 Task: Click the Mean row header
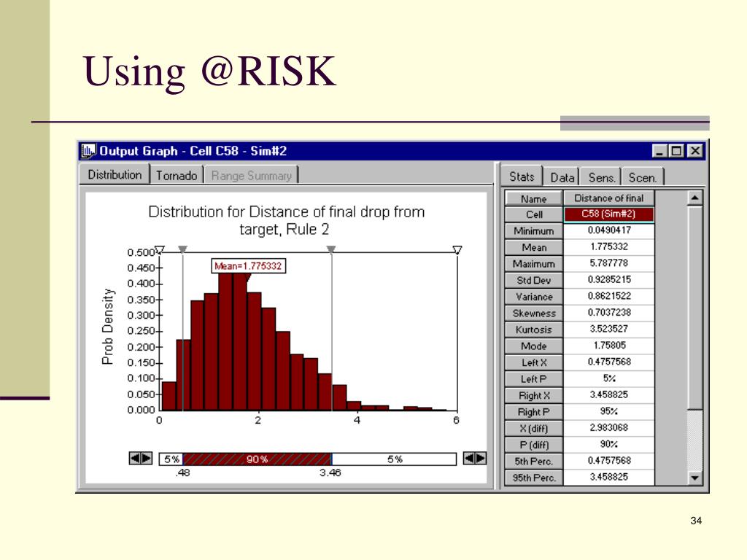(x=533, y=247)
